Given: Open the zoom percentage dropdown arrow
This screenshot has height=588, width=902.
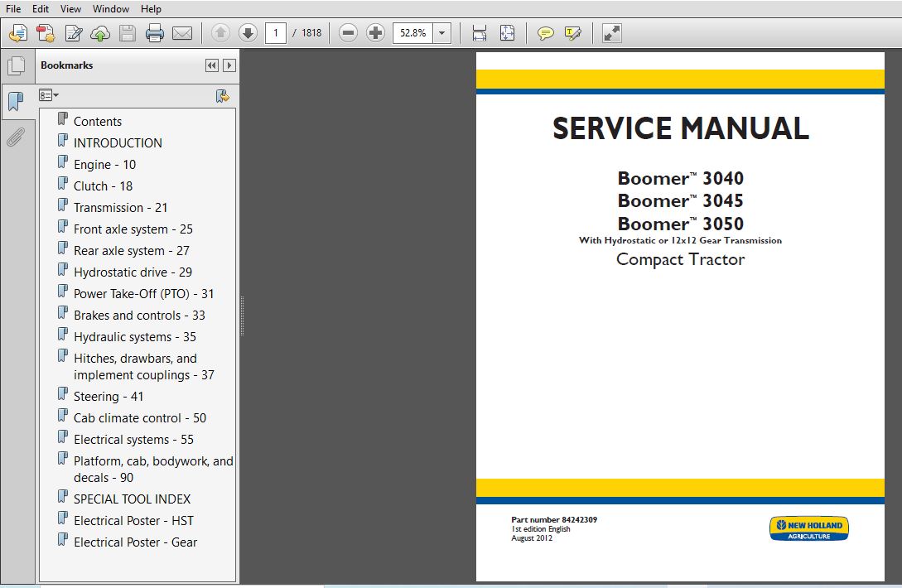Looking at the screenshot, I should (441, 33).
